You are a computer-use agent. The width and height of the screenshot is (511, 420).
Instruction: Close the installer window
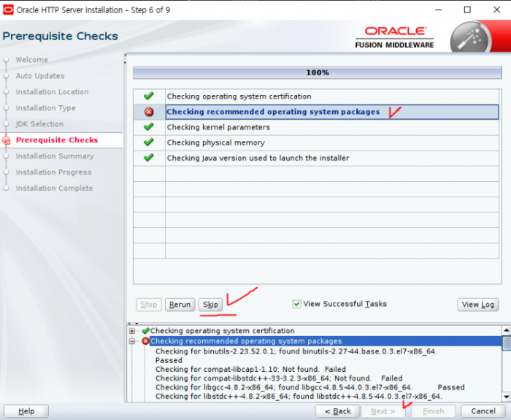point(496,9)
